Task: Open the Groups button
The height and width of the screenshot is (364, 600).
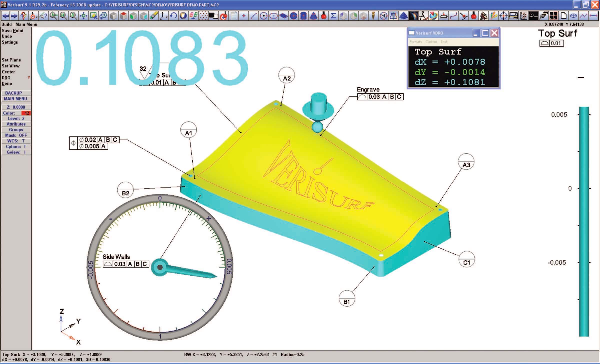Action: (16, 130)
